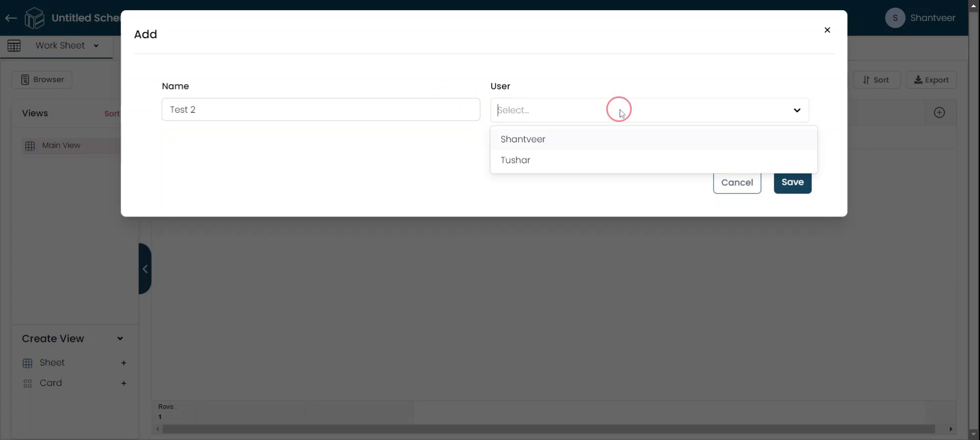The height and width of the screenshot is (440, 980).
Task: Click the back arrow in header
Action: tap(11, 18)
